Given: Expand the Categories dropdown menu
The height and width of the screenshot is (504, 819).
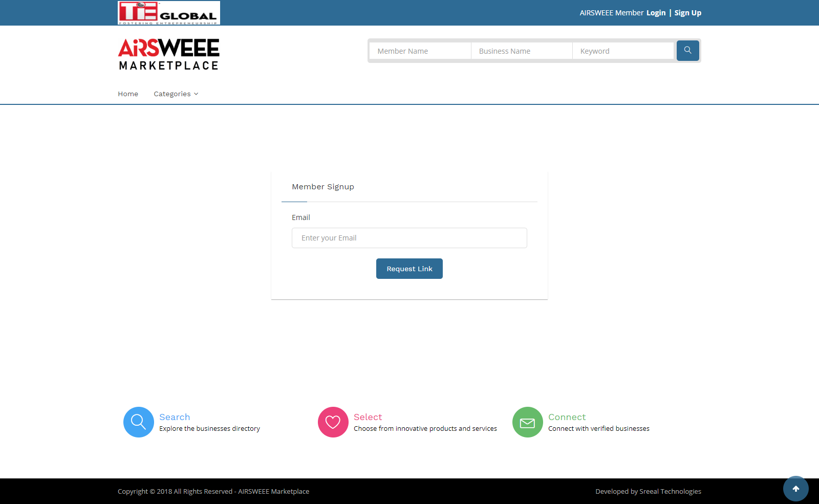Looking at the screenshot, I should [176, 94].
